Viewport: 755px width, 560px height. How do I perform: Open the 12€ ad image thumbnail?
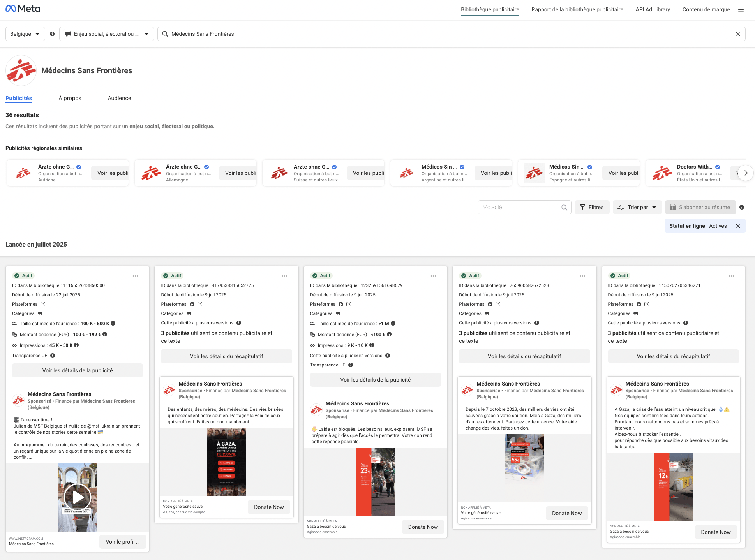[673, 487]
